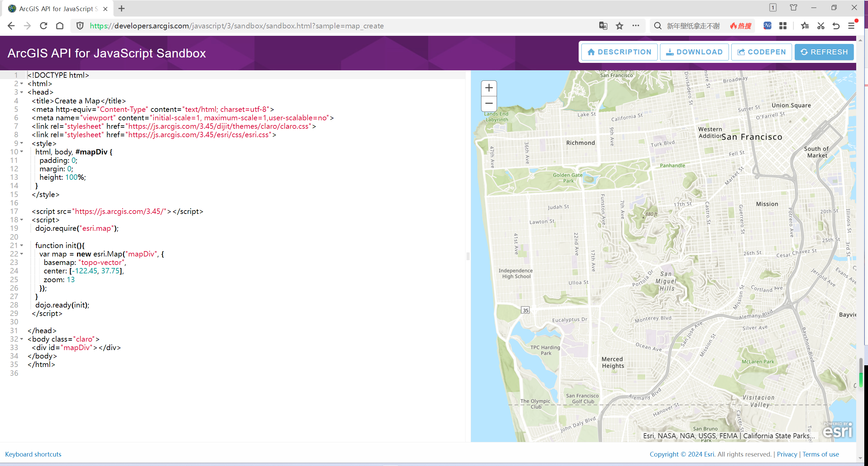
Task: Go forward in browser history
Action: click(27, 26)
